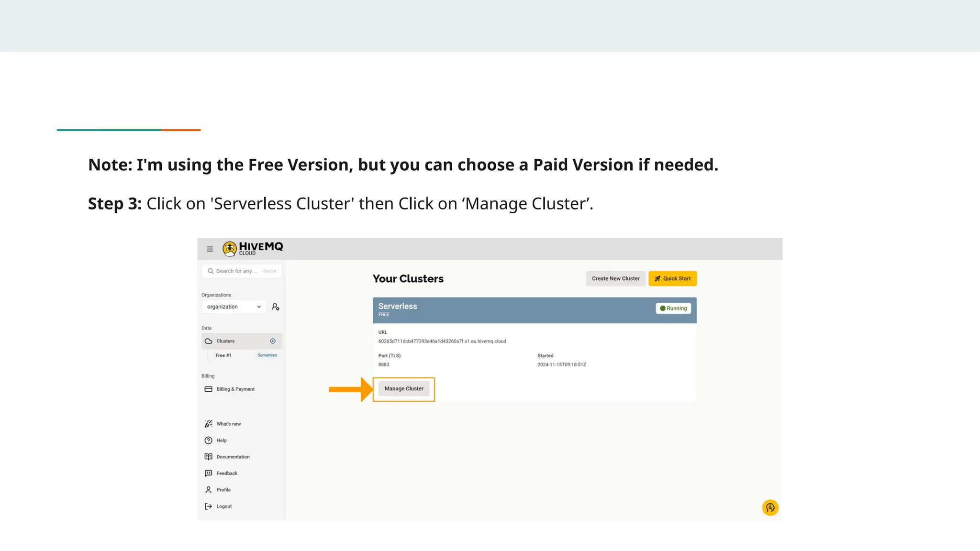Click the Documentation book icon
Image resolution: width=980 pixels, height=551 pixels.
click(x=209, y=457)
